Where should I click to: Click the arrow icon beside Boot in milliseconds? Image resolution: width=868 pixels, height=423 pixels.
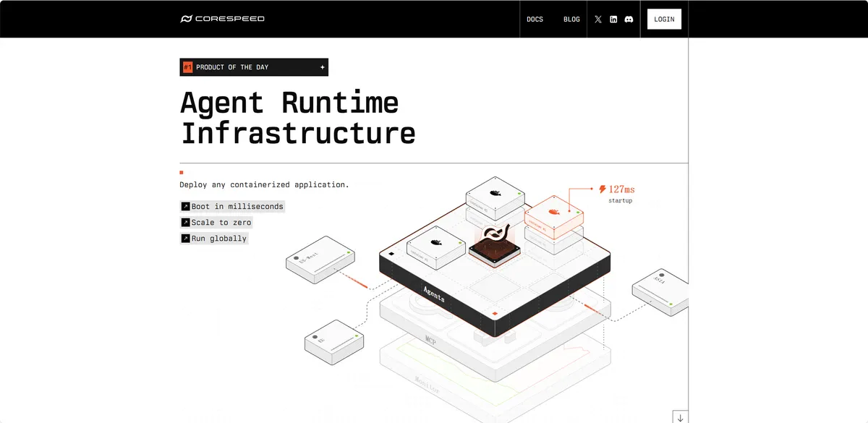click(185, 207)
